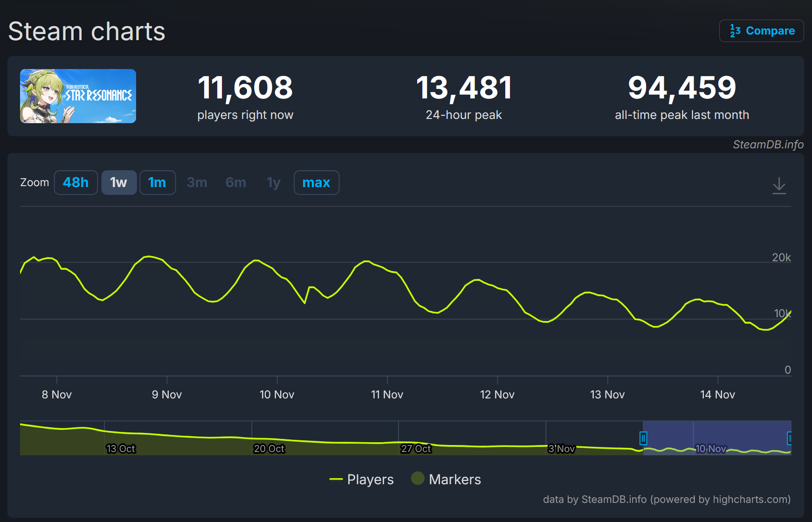Select the 6m zoom range
The image size is (812, 522).
pos(236,182)
